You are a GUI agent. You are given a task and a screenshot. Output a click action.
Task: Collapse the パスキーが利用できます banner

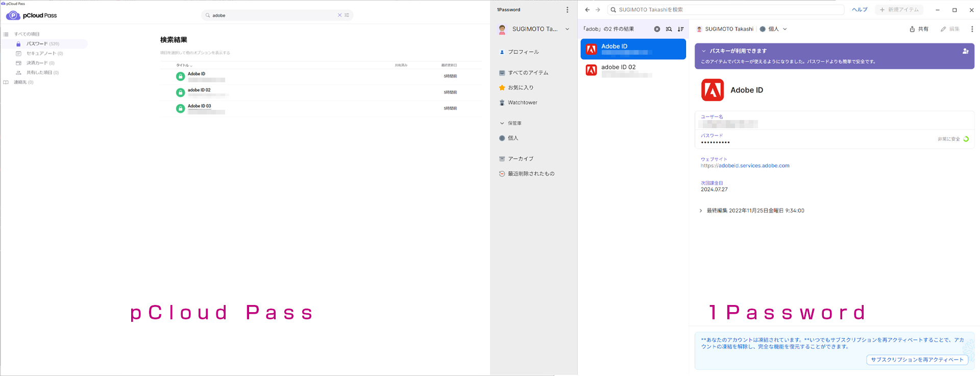[704, 51]
